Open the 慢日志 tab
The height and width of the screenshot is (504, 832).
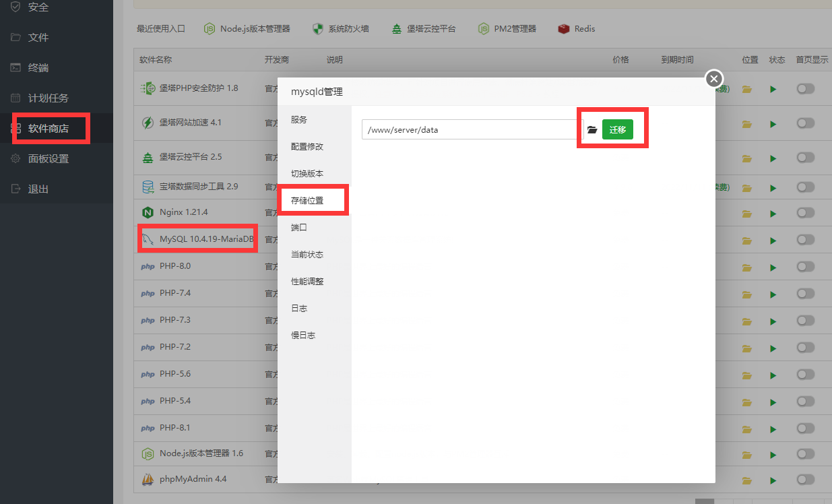click(315, 336)
